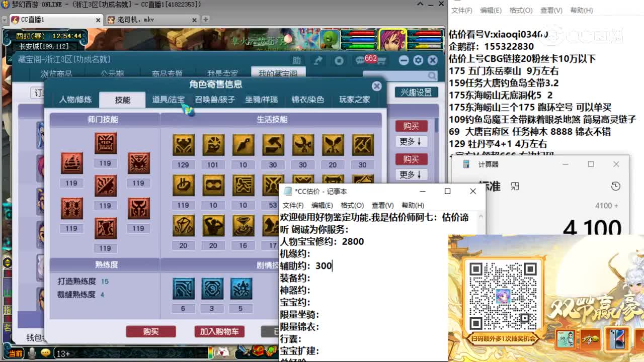Image resolution: width=644 pixels, height=362 pixels.
Task: Click the purple-haired character portrait
Action: (392, 40)
